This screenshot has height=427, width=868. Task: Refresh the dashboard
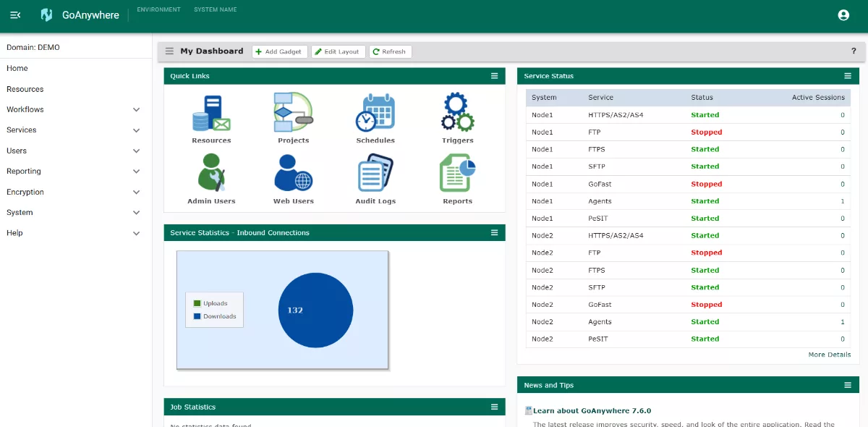click(391, 52)
